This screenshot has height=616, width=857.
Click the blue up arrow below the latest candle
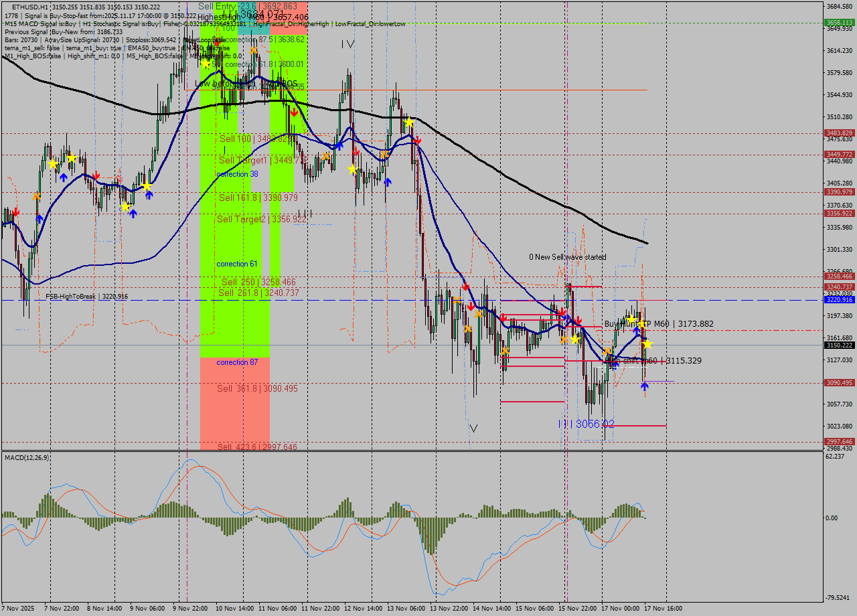pyautogui.click(x=644, y=386)
